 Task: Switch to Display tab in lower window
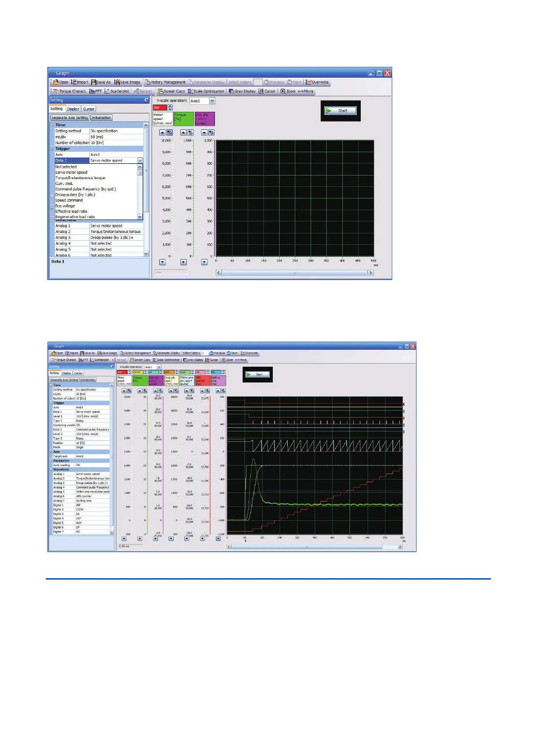(x=66, y=373)
